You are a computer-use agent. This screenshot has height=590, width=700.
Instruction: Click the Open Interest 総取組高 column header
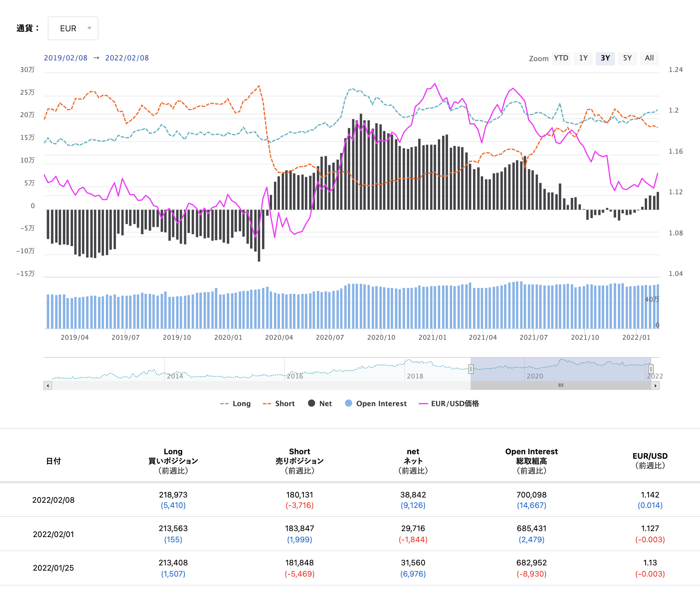(532, 461)
